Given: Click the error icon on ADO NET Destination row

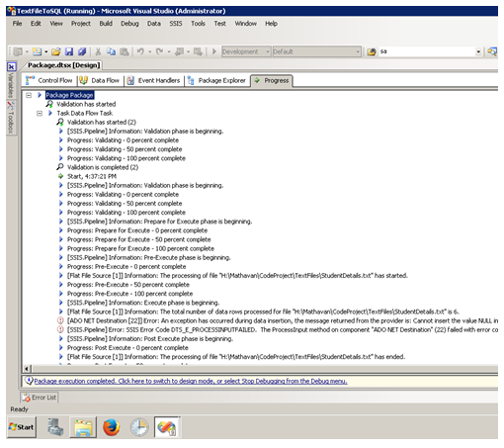Looking at the screenshot, I should (x=60, y=320).
